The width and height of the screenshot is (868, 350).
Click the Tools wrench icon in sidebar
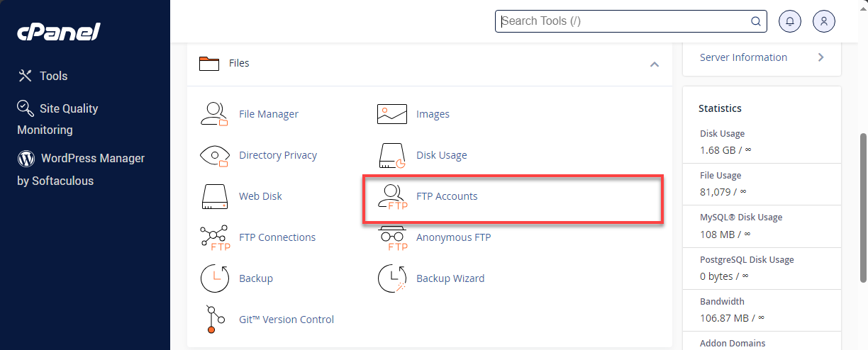point(25,76)
